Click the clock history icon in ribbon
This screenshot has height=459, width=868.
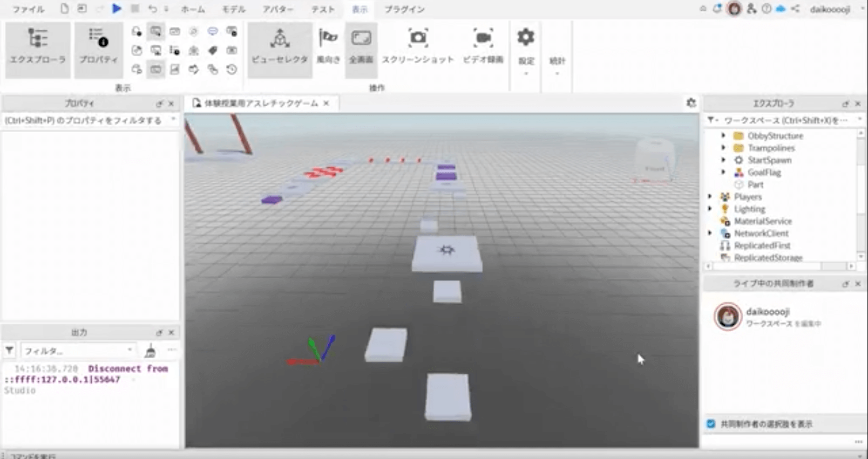point(232,69)
